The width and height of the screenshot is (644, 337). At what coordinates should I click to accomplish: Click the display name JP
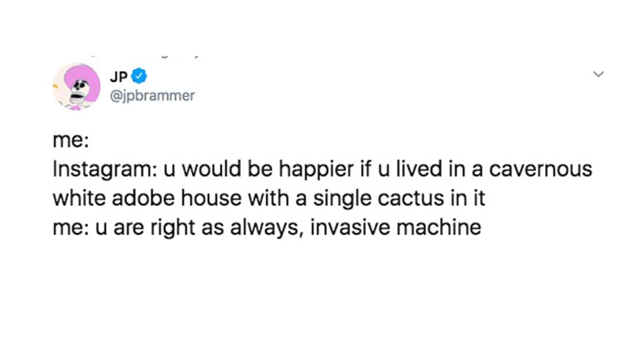tap(121, 77)
